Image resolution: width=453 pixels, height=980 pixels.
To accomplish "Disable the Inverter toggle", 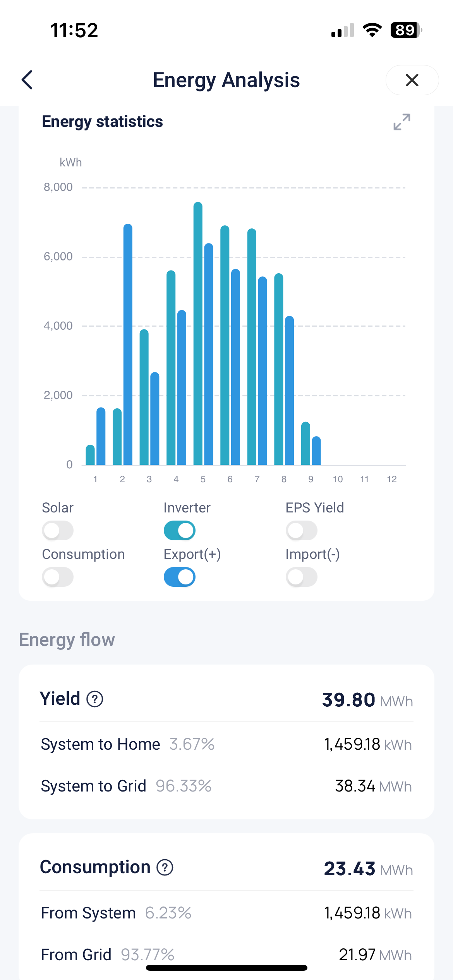I will [180, 530].
